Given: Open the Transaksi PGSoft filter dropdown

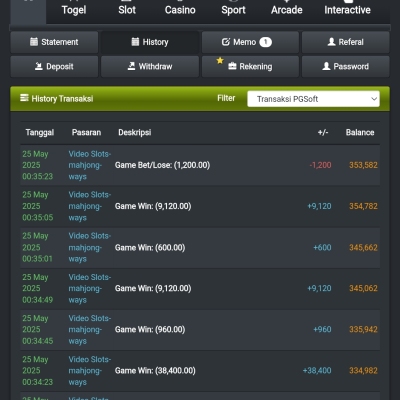Looking at the screenshot, I should (313, 99).
